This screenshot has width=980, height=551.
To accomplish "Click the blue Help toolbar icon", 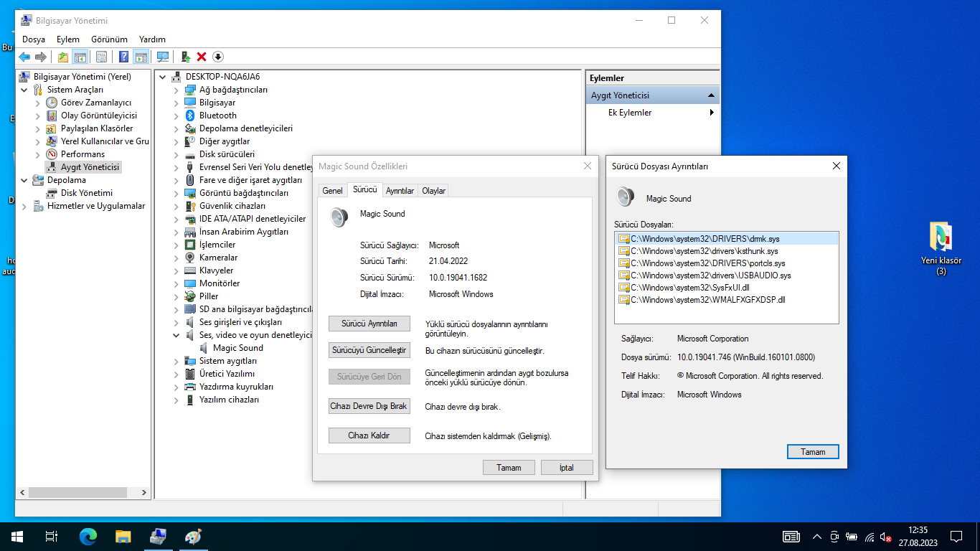I will tap(123, 57).
